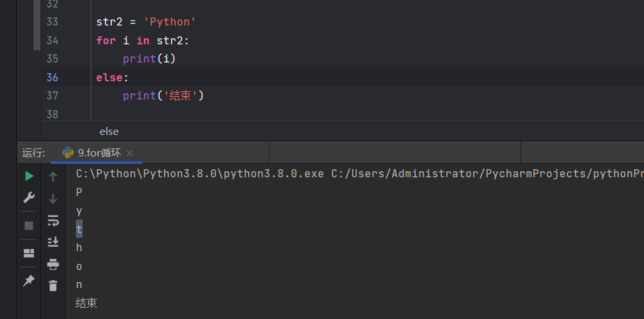This screenshot has height=319, width=644.
Task: Toggle the Pin Tab pushpin
Action: point(29,281)
